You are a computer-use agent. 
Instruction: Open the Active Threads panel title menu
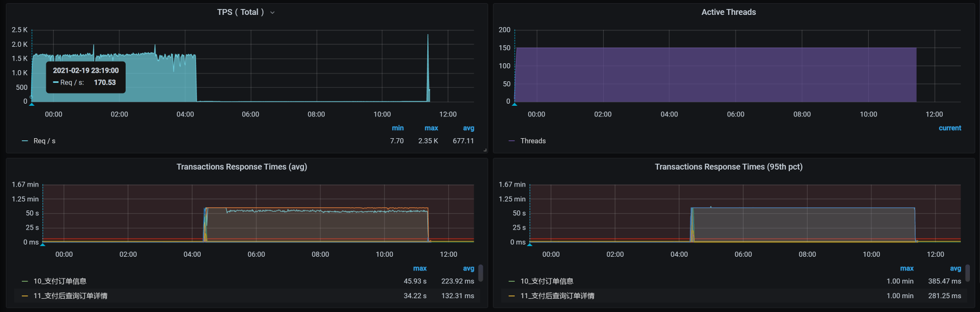(x=728, y=12)
